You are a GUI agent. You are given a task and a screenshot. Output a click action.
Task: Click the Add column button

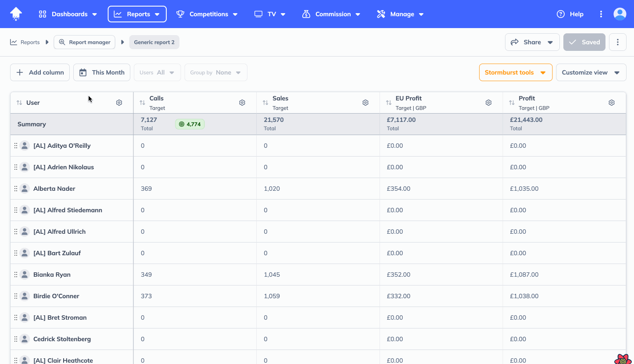tap(40, 72)
